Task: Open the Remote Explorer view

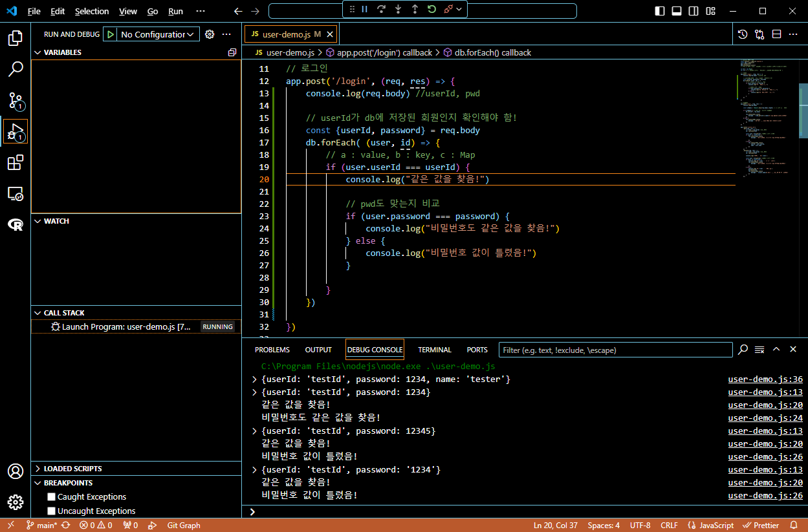Action: point(15,193)
